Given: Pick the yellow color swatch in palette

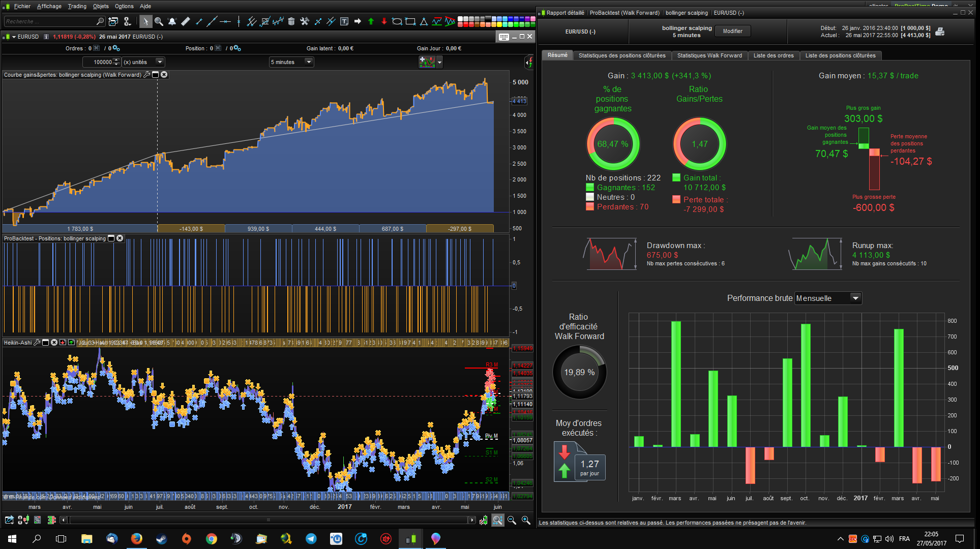Looking at the screenshot, I should pyautogui.click(x=498, y=24).
